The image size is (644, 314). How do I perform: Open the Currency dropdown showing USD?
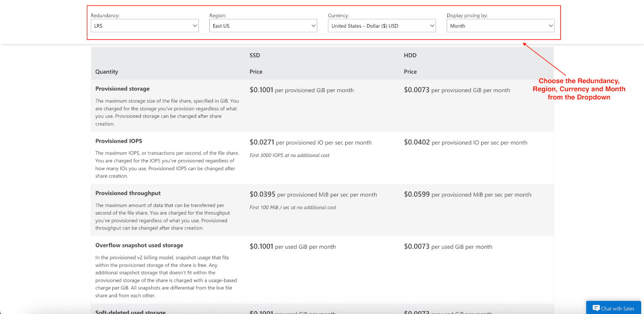coord(382,26)
